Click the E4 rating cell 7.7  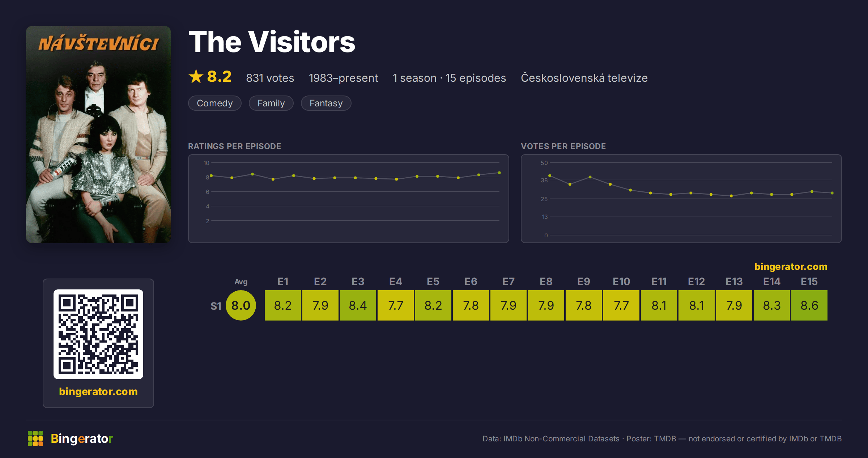[396, 305]
